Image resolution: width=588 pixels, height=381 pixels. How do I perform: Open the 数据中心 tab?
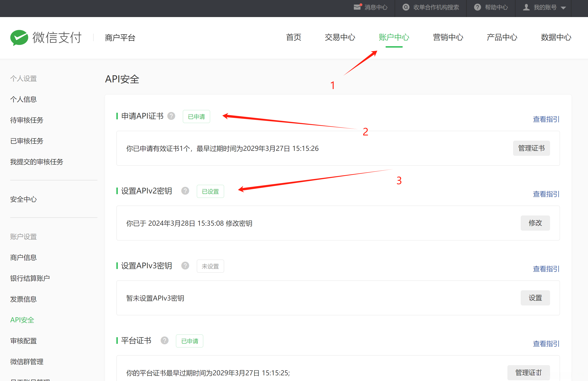pos(556,37)
